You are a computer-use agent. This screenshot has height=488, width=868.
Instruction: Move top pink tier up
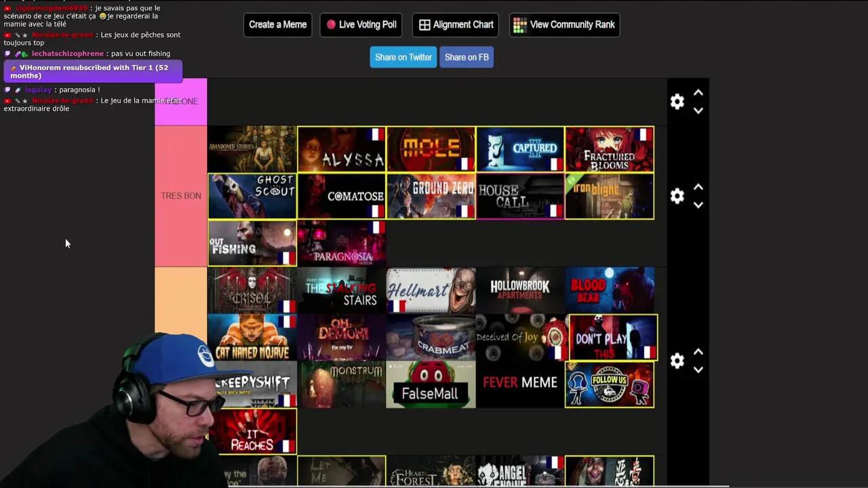click(x=698, y=93)
